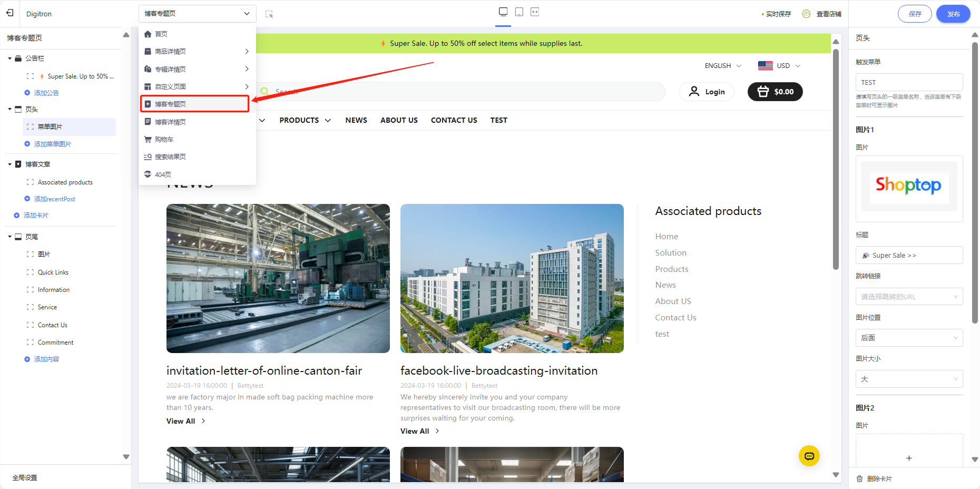This screenshot has width=980, height=489.
Task: Collapse the 博客文章 tree section
Action: pos(9,164)
